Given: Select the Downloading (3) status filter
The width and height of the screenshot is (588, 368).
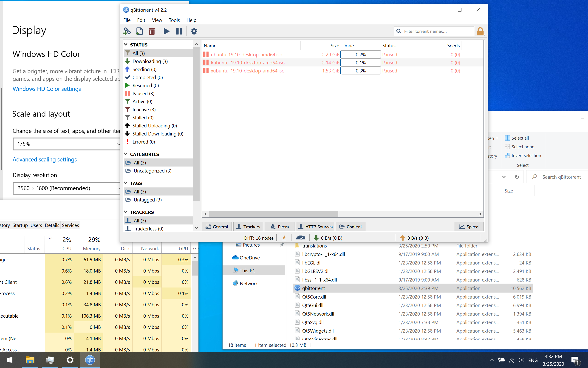Looking at the screenshot, I should (158, 61).
